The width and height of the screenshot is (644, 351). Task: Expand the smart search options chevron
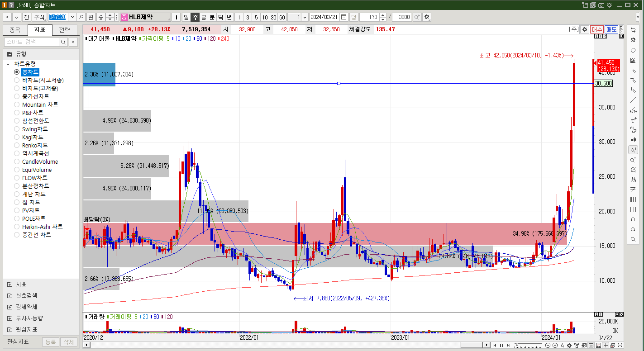73,42
